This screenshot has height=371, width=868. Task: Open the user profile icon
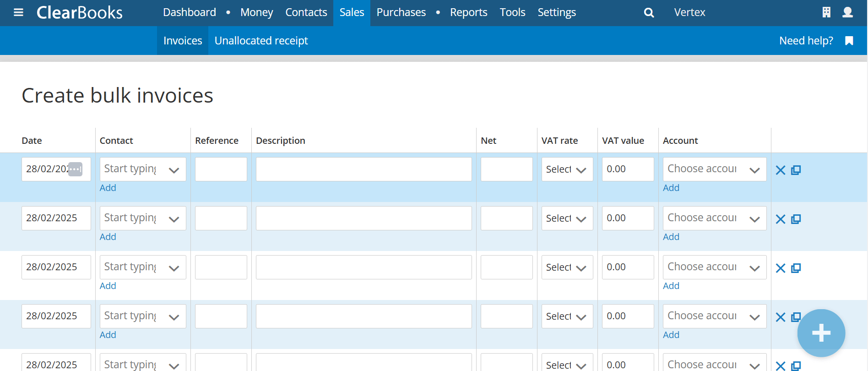click(x=847, y=12)
